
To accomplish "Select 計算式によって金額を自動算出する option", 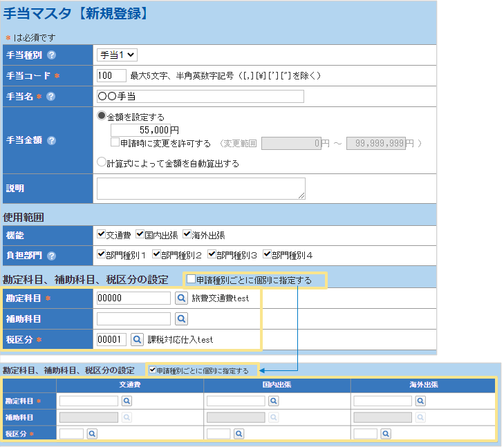I will [x=102, y=162].
